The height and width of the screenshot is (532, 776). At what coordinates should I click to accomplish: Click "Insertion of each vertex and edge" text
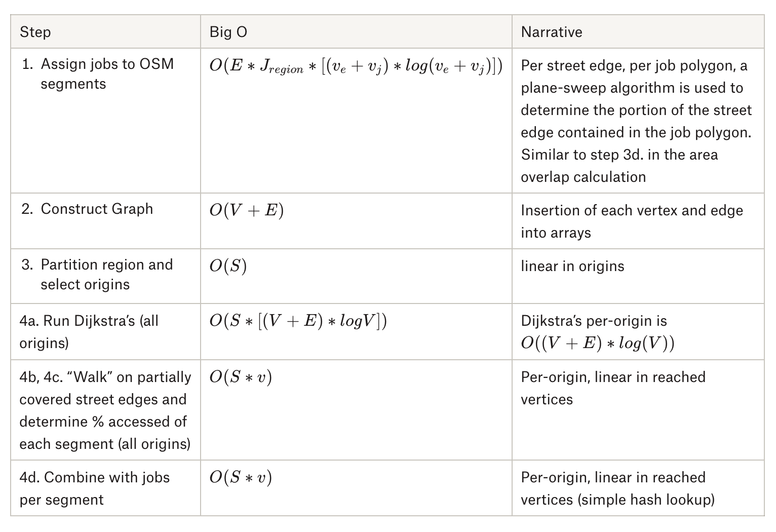(x=632, y=211)
